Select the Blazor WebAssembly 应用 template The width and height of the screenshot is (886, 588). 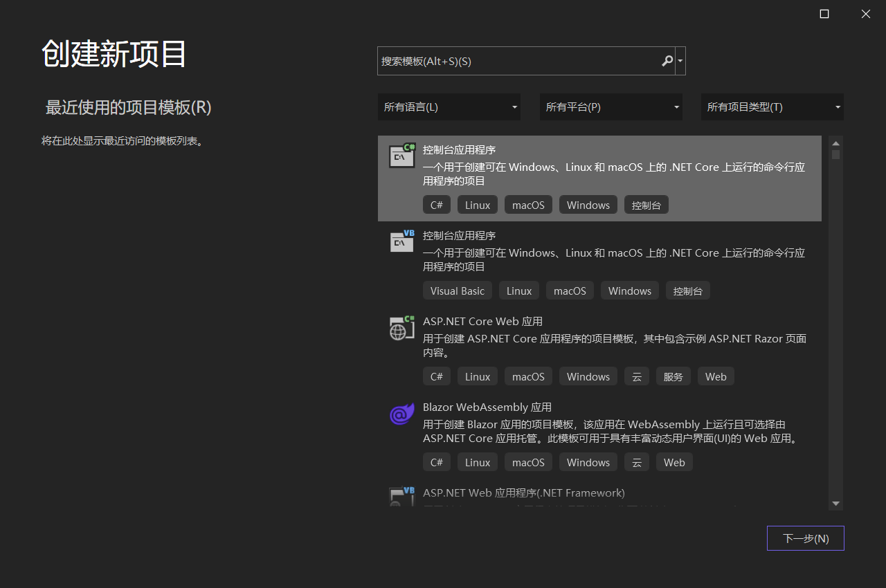tap(487, 407)
